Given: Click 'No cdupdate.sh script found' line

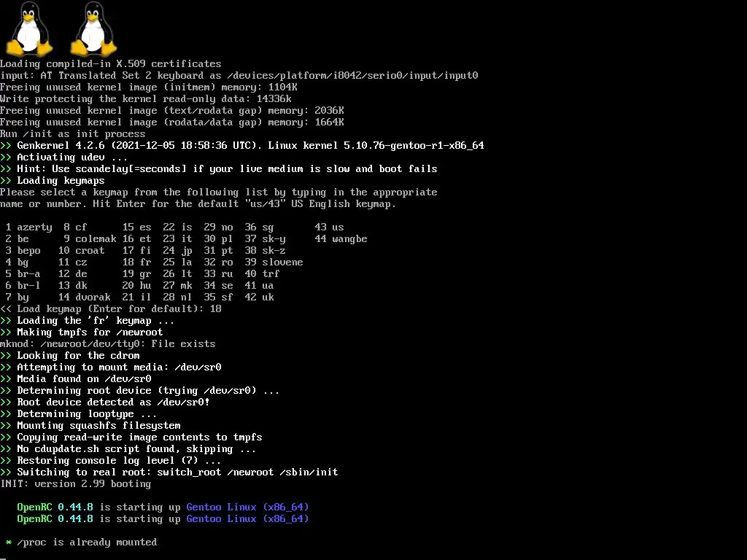Looking at the screenshot, I should [128, 449].
